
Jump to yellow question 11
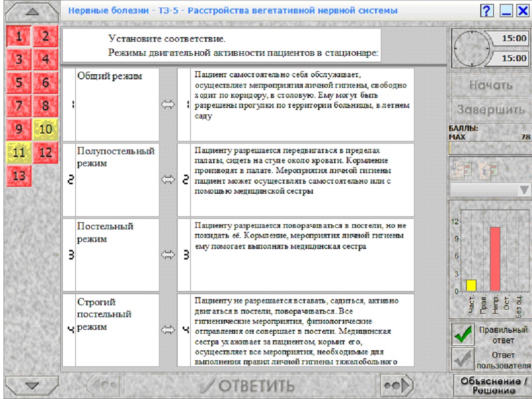point(19,153)
